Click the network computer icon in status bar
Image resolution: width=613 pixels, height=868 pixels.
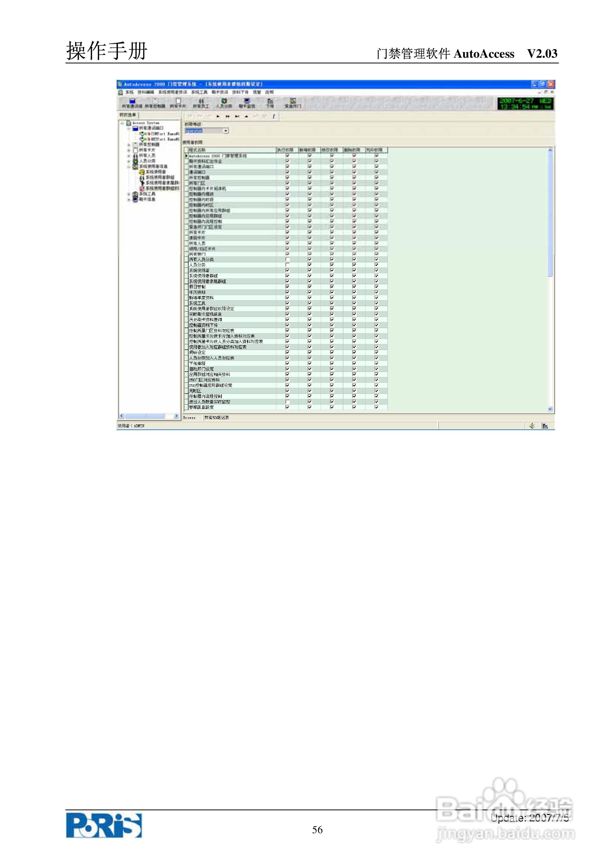click(544, 426)
